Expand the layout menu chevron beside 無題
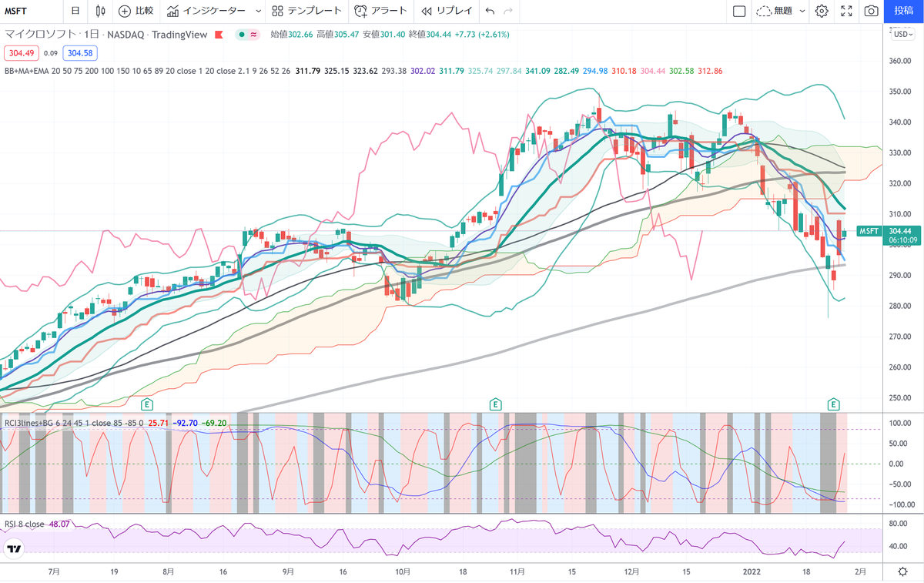The width and height of the screenshot is (924, 583). pos(802,11)
